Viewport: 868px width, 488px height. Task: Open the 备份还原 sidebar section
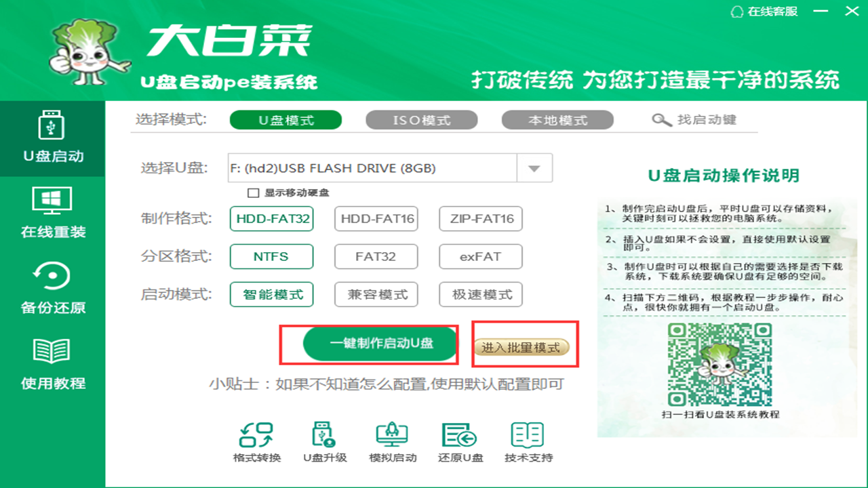[53, 289]
